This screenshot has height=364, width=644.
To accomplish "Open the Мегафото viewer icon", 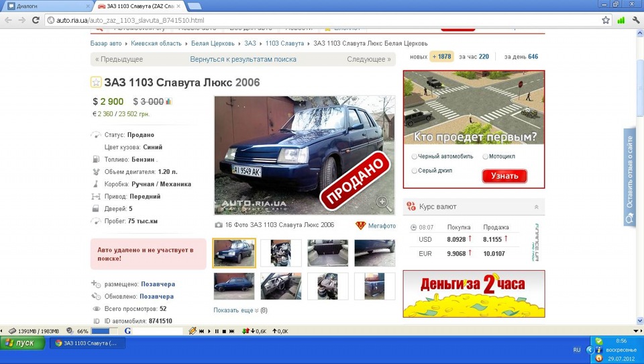I will (x=360, y=226).
